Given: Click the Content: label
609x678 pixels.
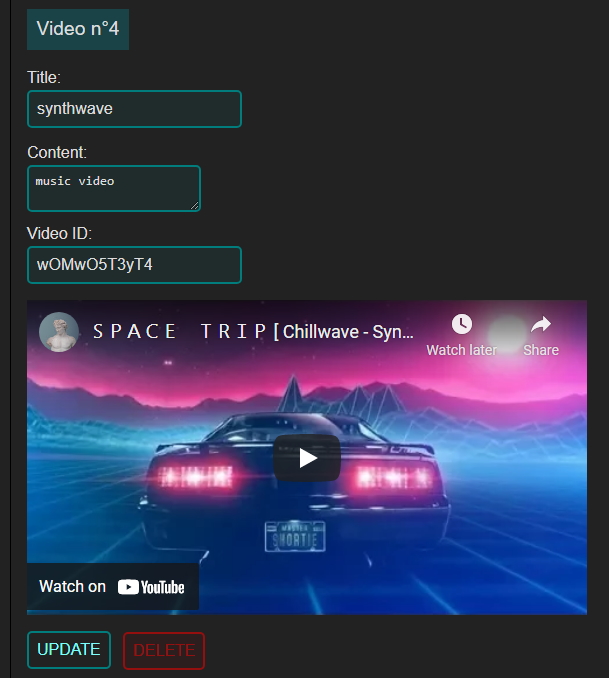Looking at the screenshot, I should [x=57, y=153].
